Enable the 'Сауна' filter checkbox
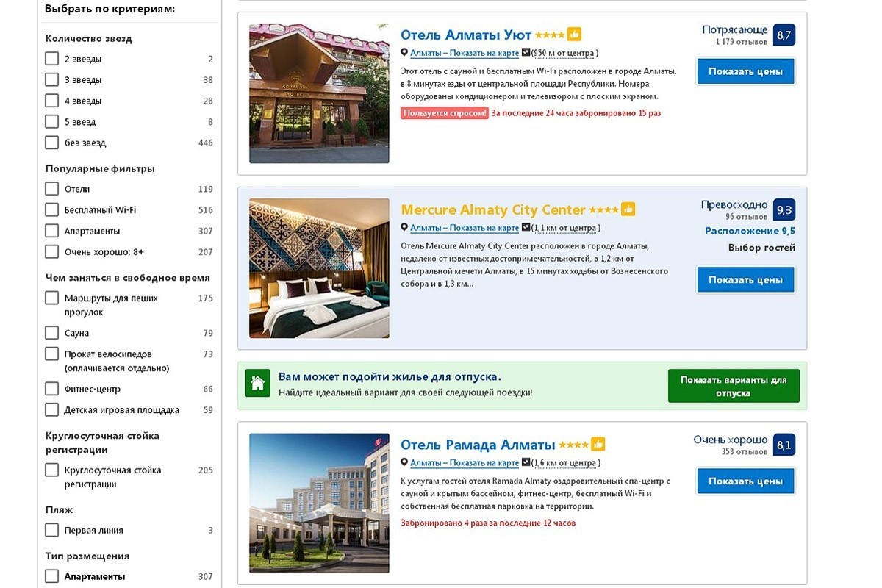Viewport: 882px width, 588px height. pos(51,333)
